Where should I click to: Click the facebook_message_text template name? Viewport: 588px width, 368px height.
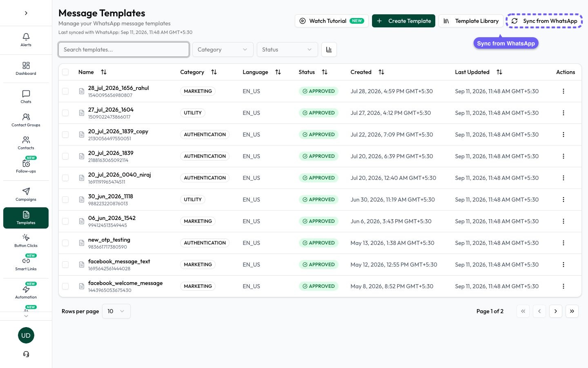click(119, 261)
